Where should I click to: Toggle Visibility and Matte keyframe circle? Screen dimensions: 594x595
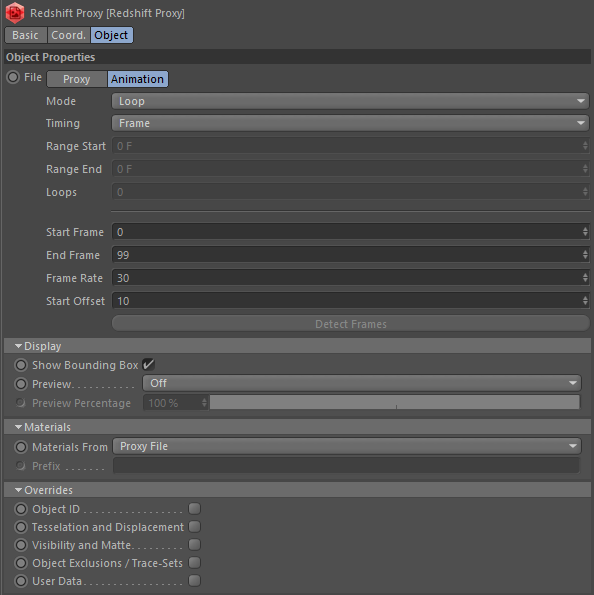21,545
